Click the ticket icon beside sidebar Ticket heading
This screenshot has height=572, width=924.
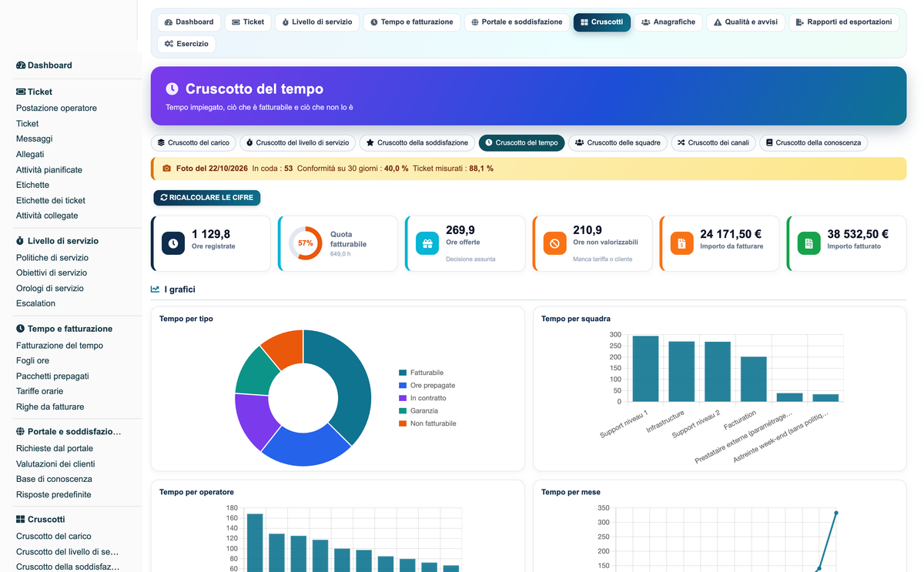(21, 92)
